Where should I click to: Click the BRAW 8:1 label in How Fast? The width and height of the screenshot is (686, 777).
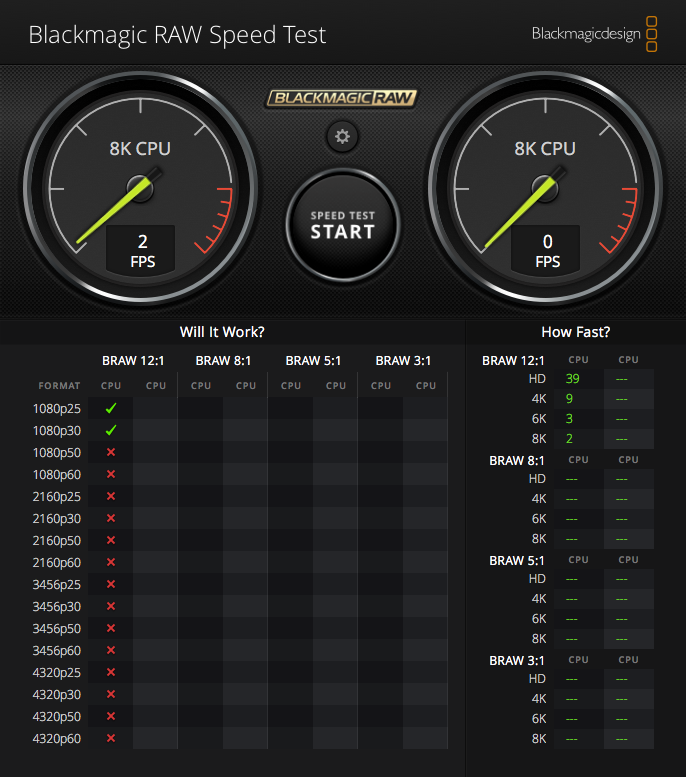(516, 461)
